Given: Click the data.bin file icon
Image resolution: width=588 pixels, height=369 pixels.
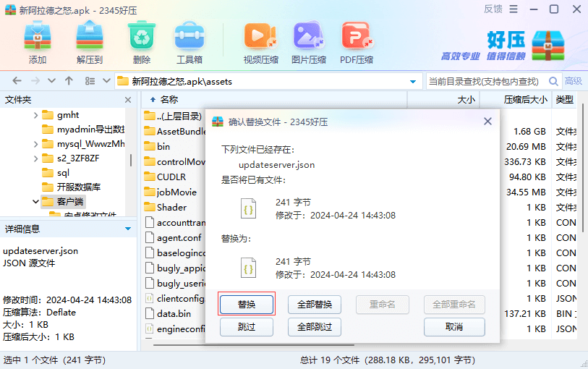Looking at the screenshot, I should 150,313.
